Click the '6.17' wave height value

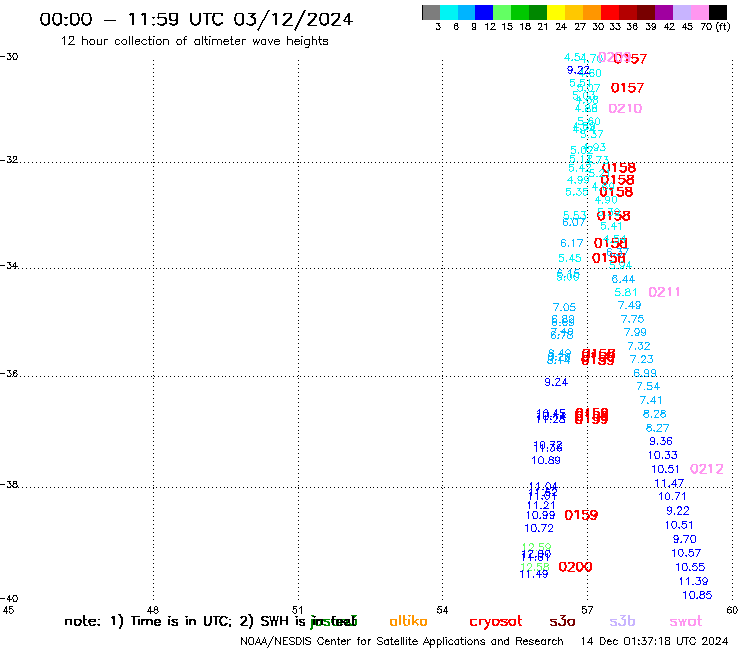click(572, 243)
